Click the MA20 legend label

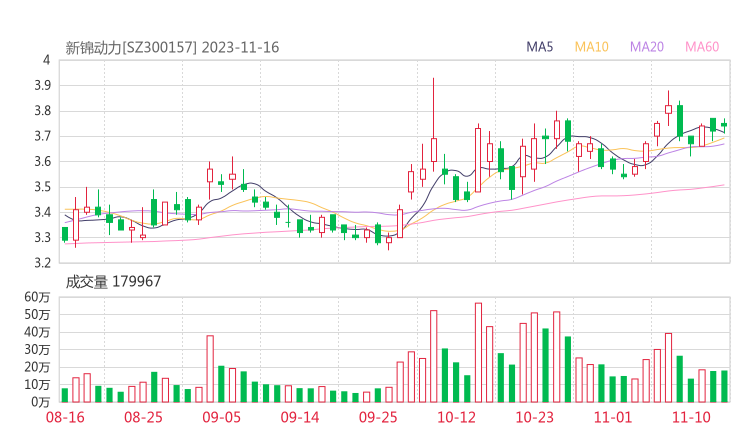pyautogui.click(x=647, y=47)
